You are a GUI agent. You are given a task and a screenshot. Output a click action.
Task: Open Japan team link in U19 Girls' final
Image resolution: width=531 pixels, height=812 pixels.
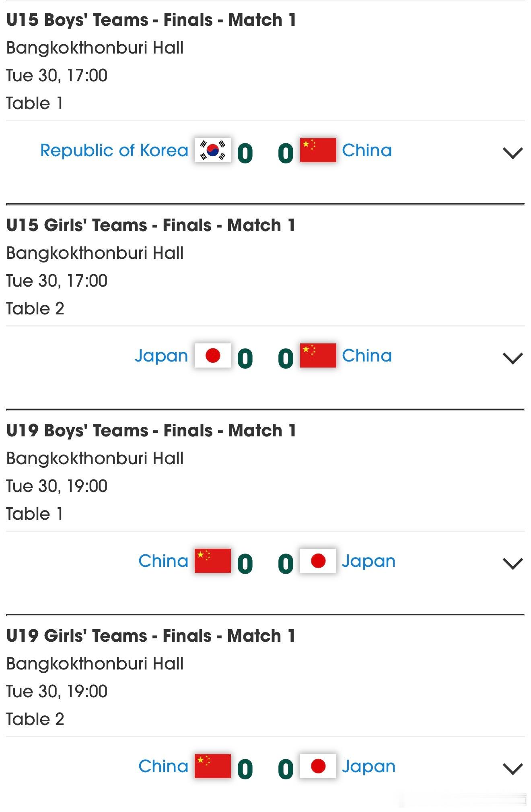(x=368, y=767)
